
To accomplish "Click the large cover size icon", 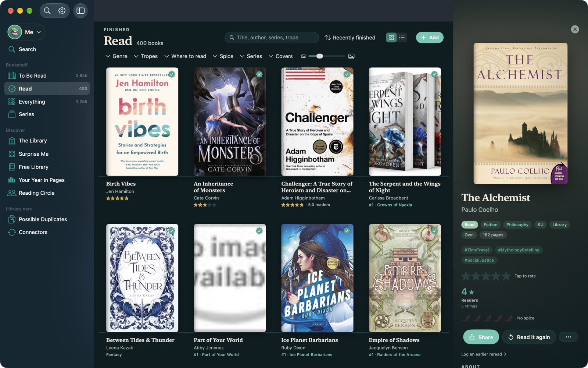I will [351, 56].
